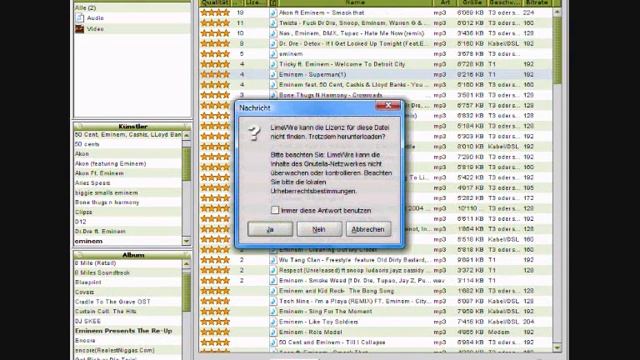Click Ja to download anyway
640x360 pixels.
pos(270,229)
